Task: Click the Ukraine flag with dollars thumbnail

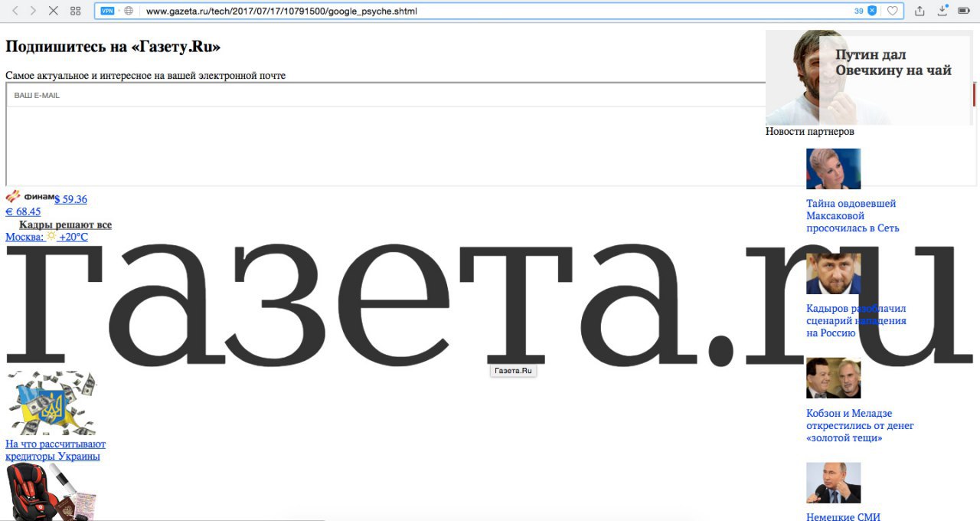Action: point(51,403)
